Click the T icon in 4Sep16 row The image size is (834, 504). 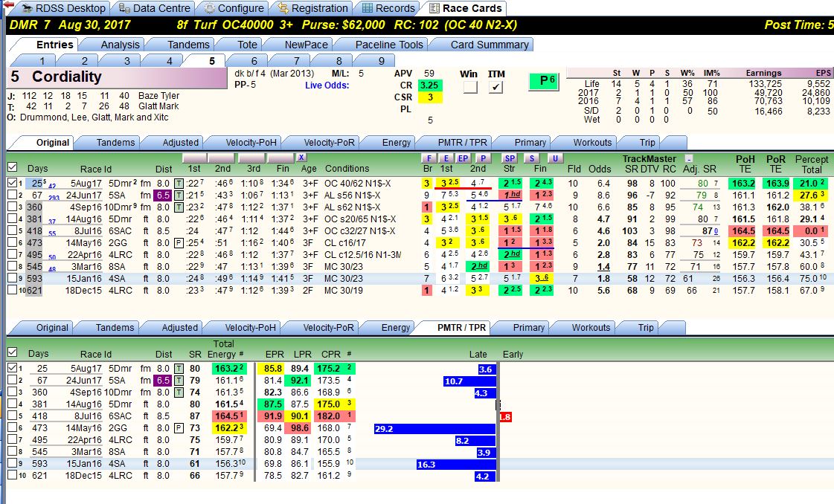coord(179,207)
